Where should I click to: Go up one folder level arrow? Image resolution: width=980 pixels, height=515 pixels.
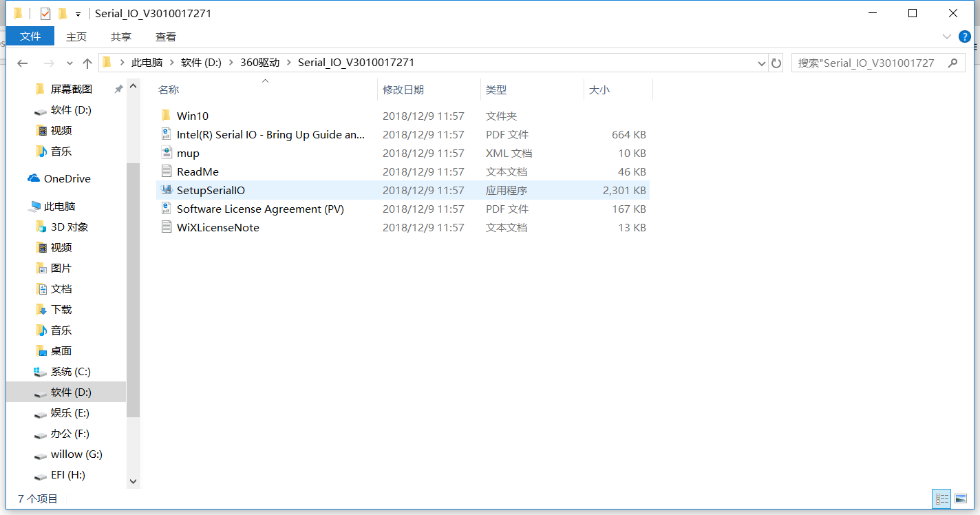[87, 63]
